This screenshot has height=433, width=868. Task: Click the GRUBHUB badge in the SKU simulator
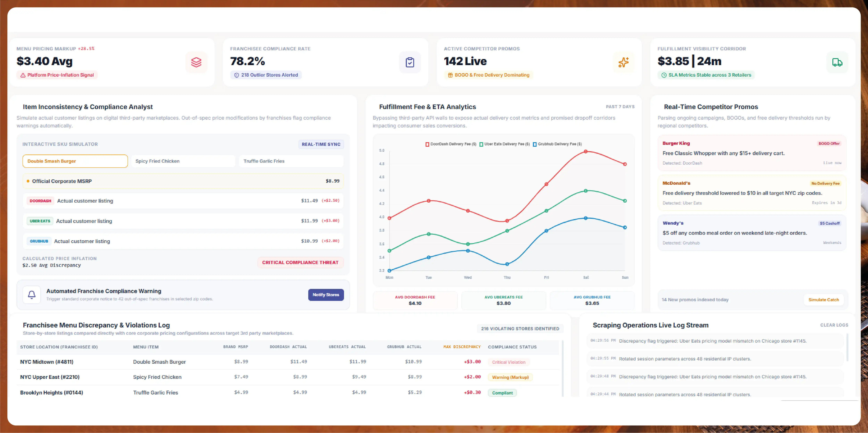click(39, 241)
